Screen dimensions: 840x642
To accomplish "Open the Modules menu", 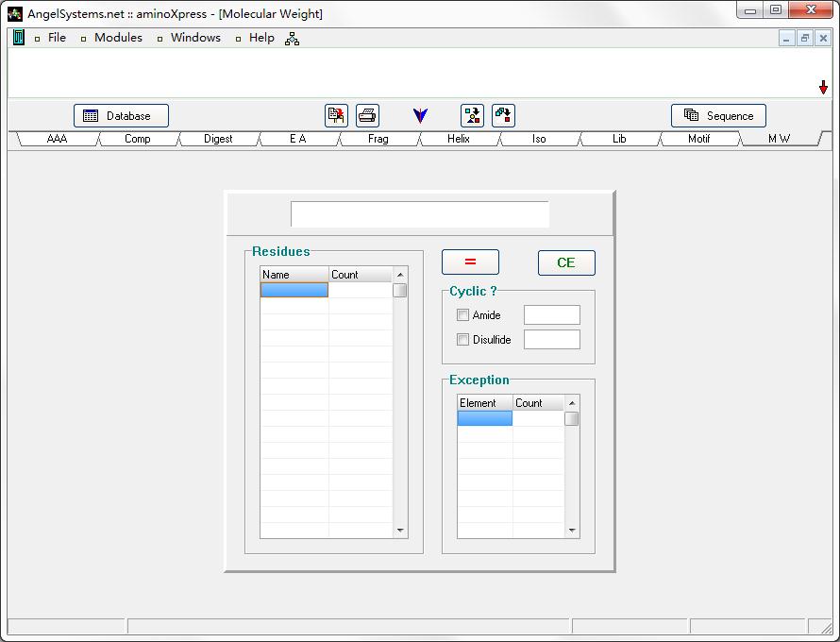I will 118,38.
